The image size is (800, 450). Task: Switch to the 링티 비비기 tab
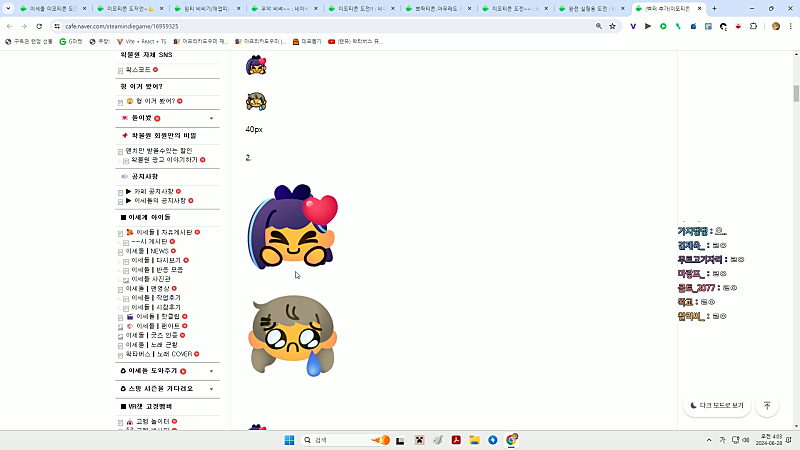(207, 8)
